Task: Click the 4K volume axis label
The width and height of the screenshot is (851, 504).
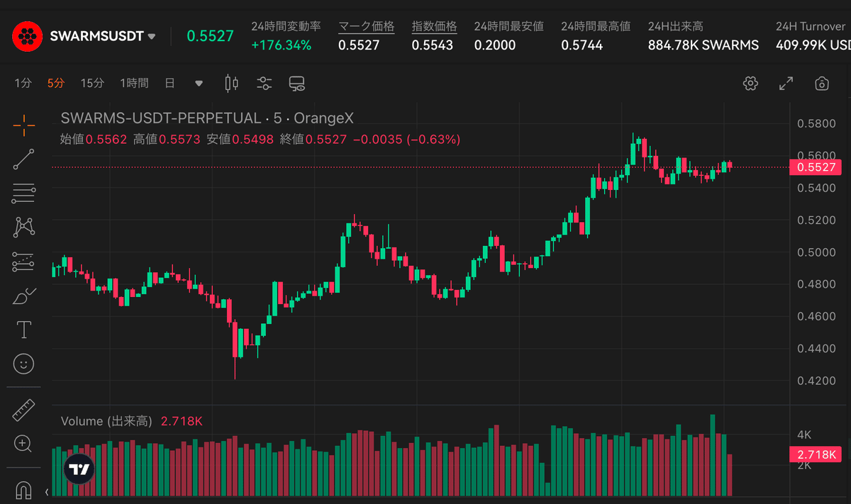Action: pos(805,434)
